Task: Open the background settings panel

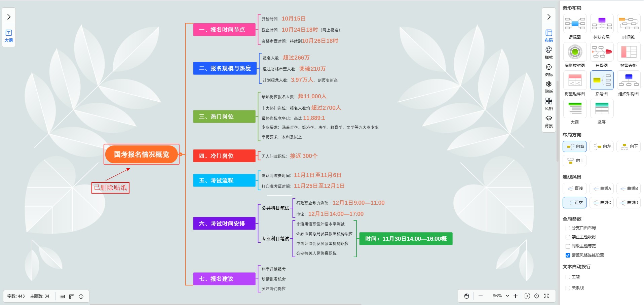Action: point(549,121)
